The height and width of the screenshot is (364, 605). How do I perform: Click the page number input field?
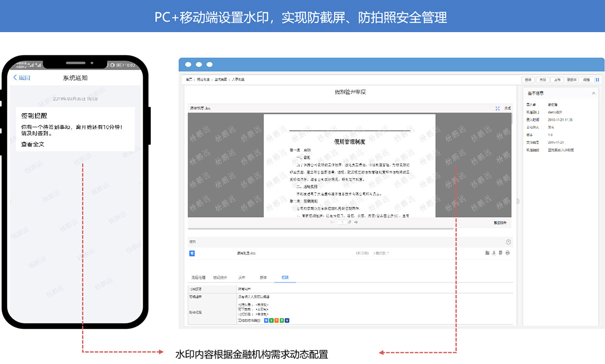click(x=343, y=222)
